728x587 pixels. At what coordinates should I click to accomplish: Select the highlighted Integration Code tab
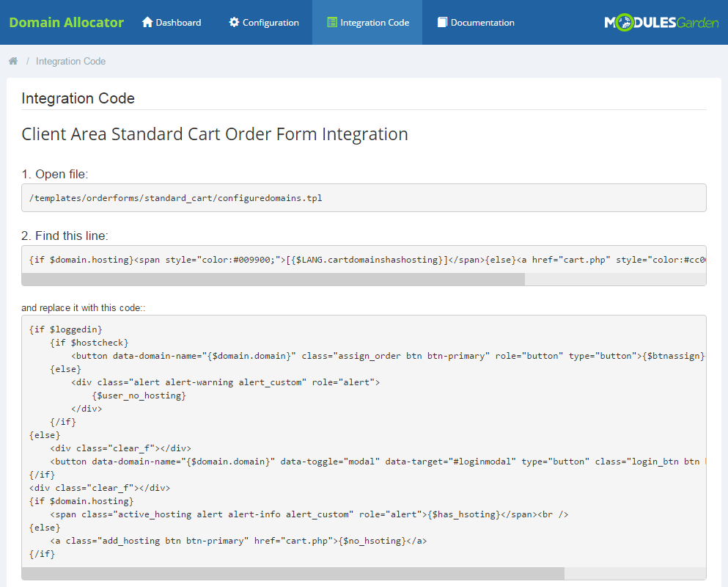372,22
